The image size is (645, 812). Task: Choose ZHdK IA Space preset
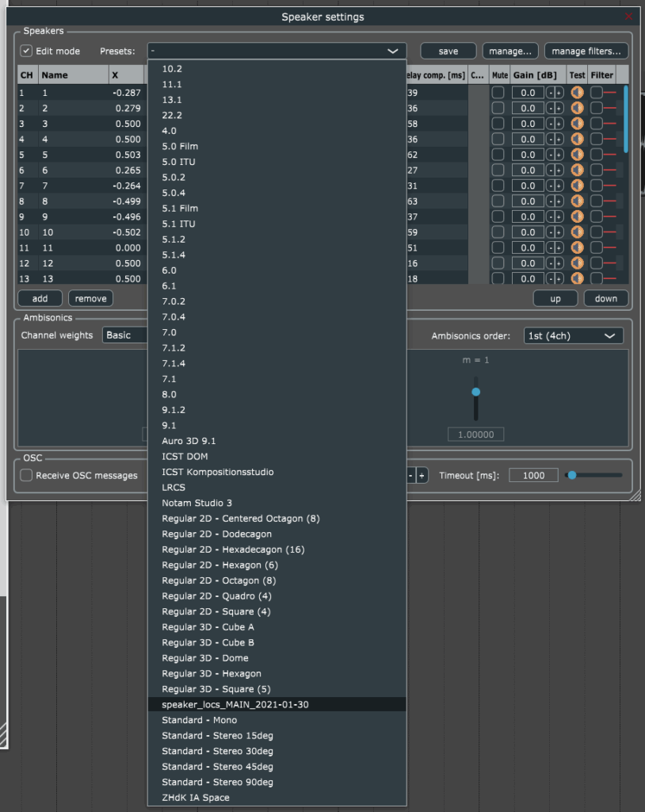coord(277,798)
